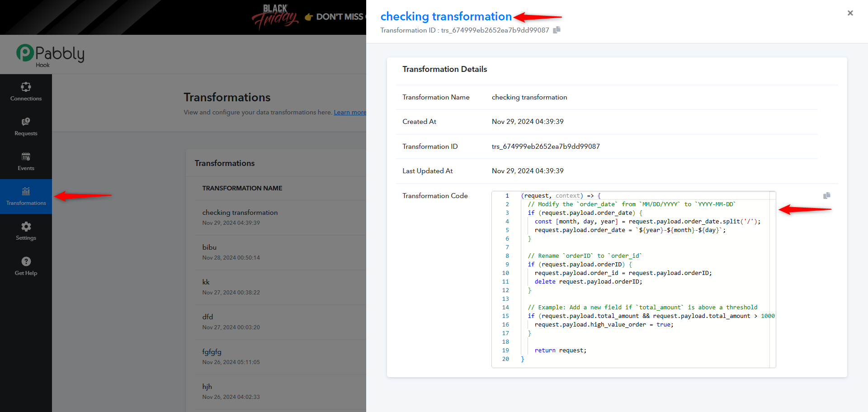Viewport: 868px width, 412px height.
Task: Open Requests in the sidebar
Action: [26, 127]
